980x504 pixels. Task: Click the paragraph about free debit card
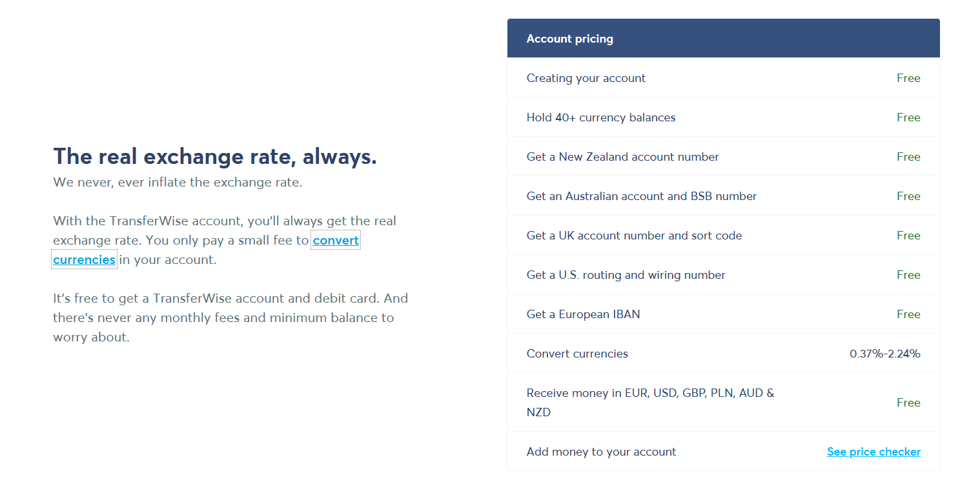[230, 318]
